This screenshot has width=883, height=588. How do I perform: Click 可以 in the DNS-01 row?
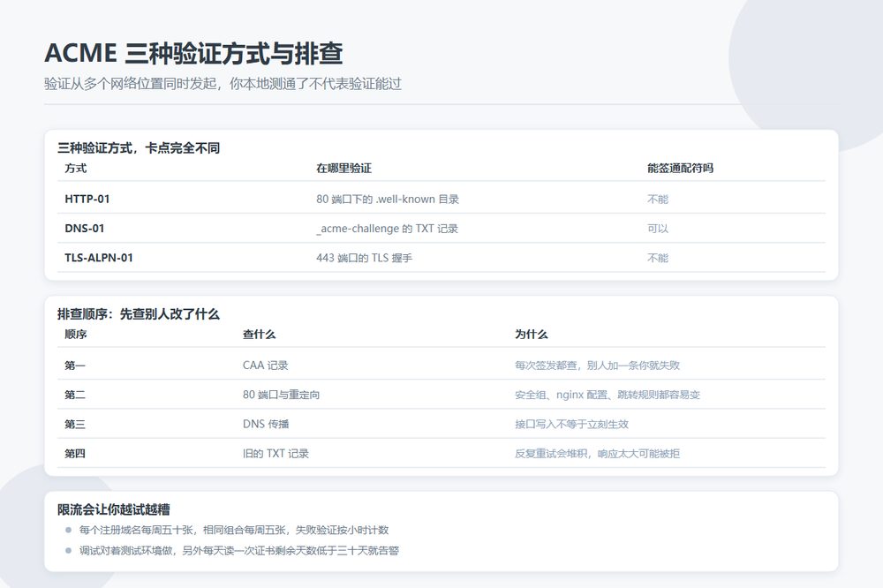pyautogui.click(x=658, y=228)
